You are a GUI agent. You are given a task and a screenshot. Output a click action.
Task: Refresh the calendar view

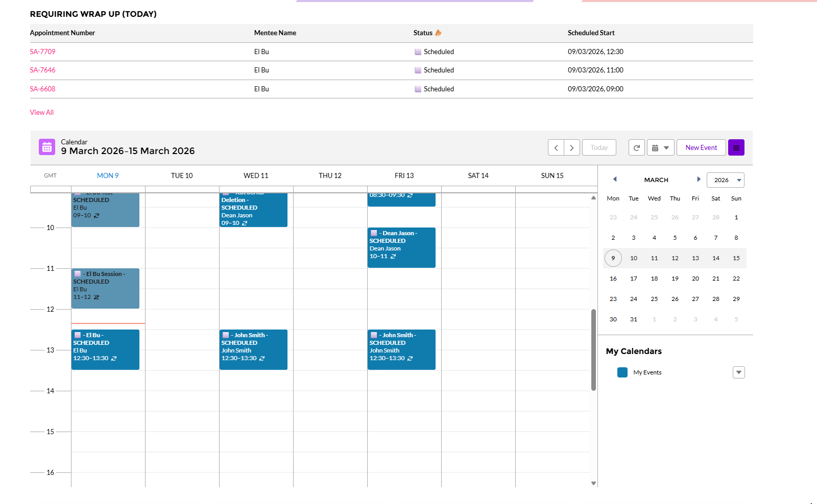tap(636, 147)
